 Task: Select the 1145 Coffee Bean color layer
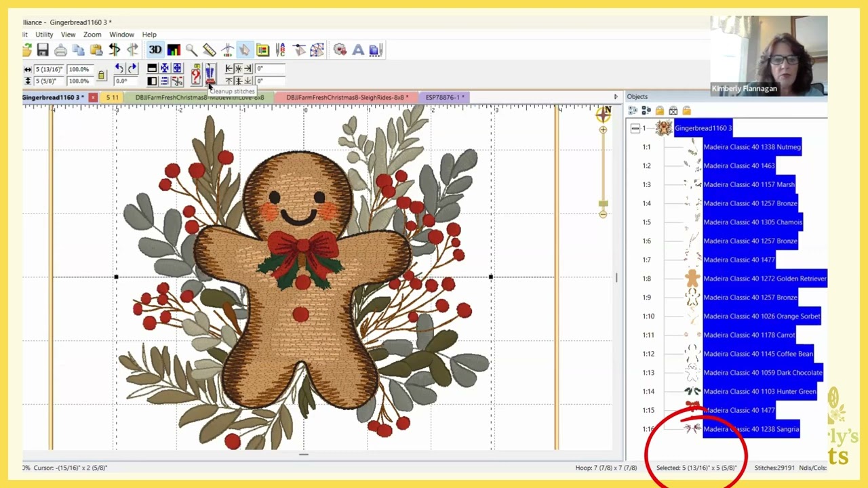[x=758, y=354]
